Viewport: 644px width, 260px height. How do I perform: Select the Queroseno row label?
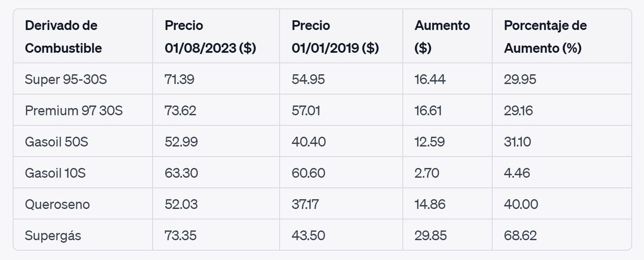(x=57, y=204)
